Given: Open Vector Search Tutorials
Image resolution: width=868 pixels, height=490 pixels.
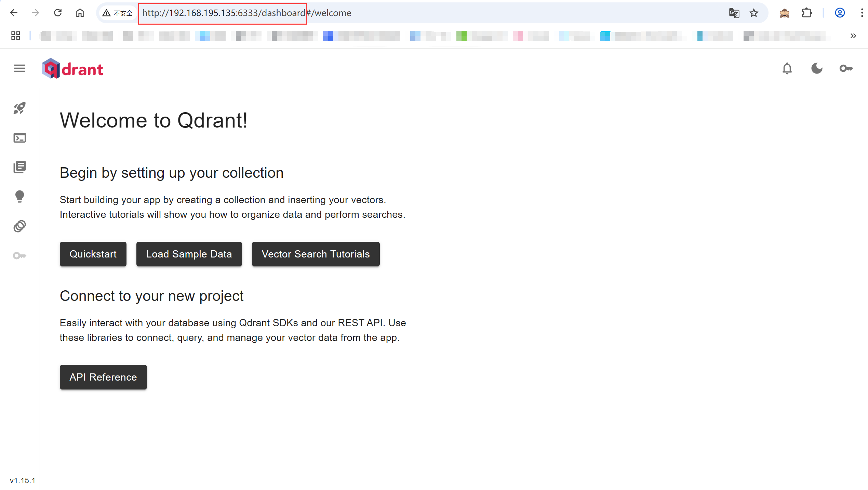Looking at the screenshot, I should [x=316, y=254].
